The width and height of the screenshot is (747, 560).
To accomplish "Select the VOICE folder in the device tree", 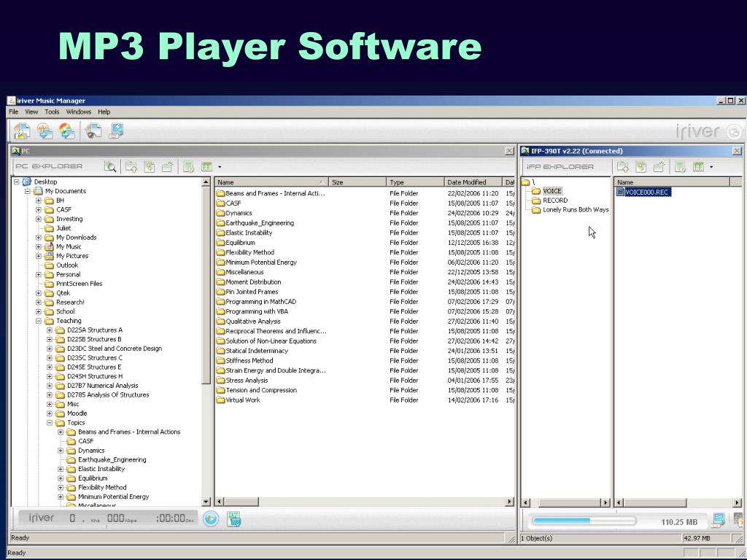I will [552, 192].
